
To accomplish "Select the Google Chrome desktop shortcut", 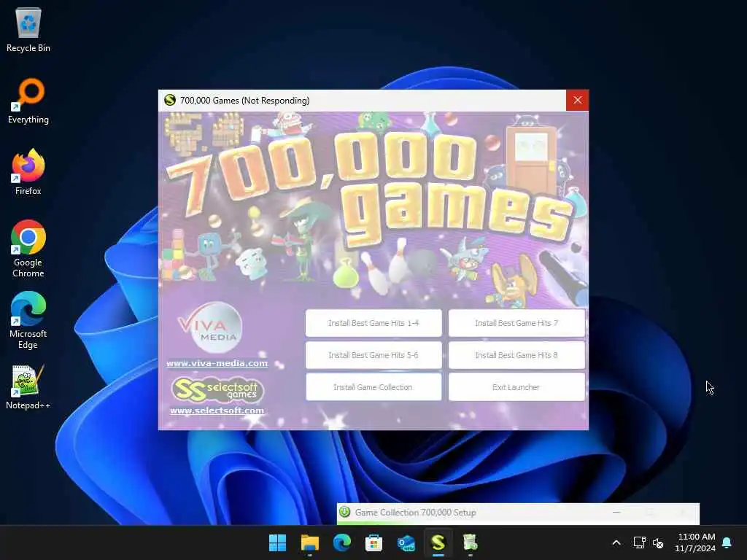I will [x=28, y=249].
